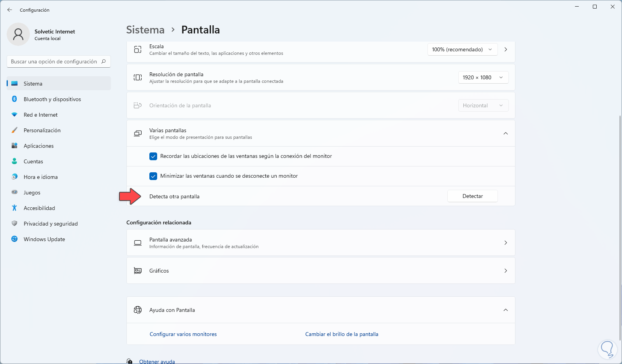Click the Accesibilidad sidebar icon
622x364 pixels.
pyautogui.click(x=14, y=208)
